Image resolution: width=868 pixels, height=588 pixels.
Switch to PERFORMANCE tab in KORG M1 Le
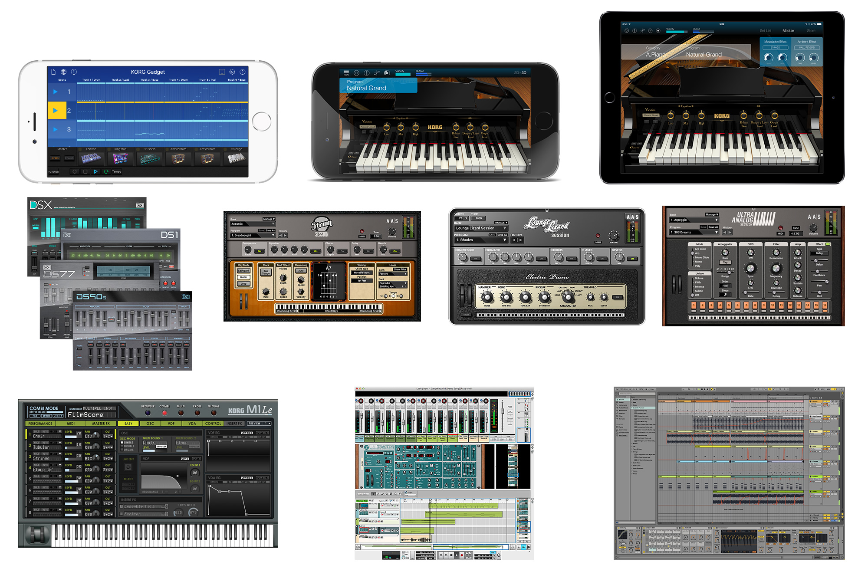tap(40, 424)
